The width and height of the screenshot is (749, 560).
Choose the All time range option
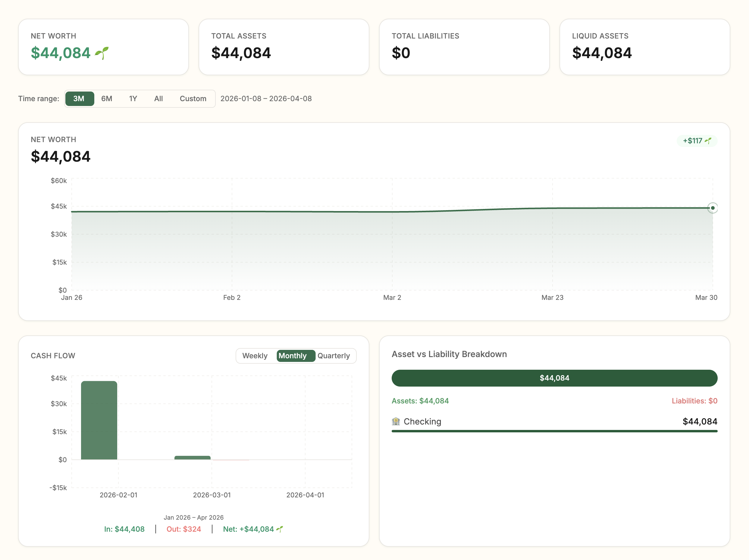pyautogui.click(x=158, y=98)
